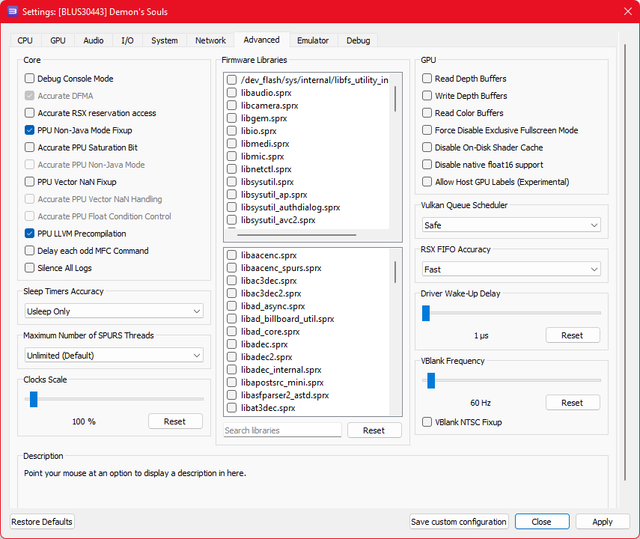Check libaudio.sprx in the upper library list

click(x=232, y=93)
